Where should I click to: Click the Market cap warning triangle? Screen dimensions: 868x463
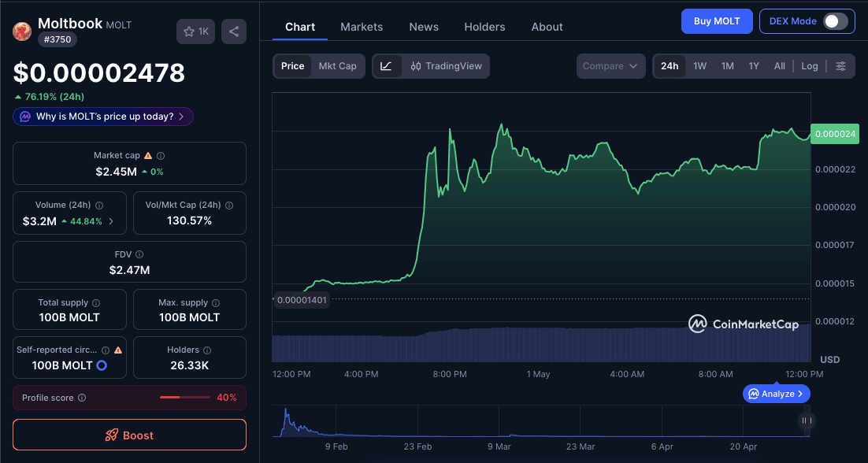[x=148, y=156]
